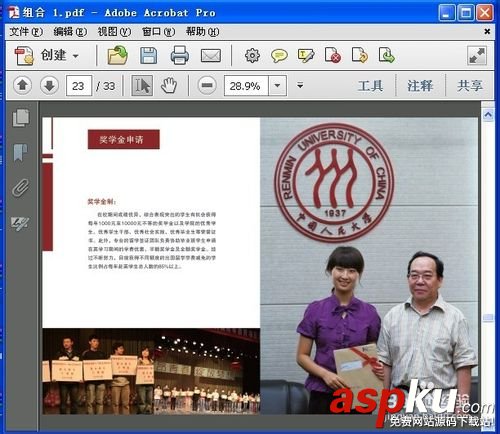500x434 pixels.
Task: Click the delete page icon
Action: click(x=333, y=55)
